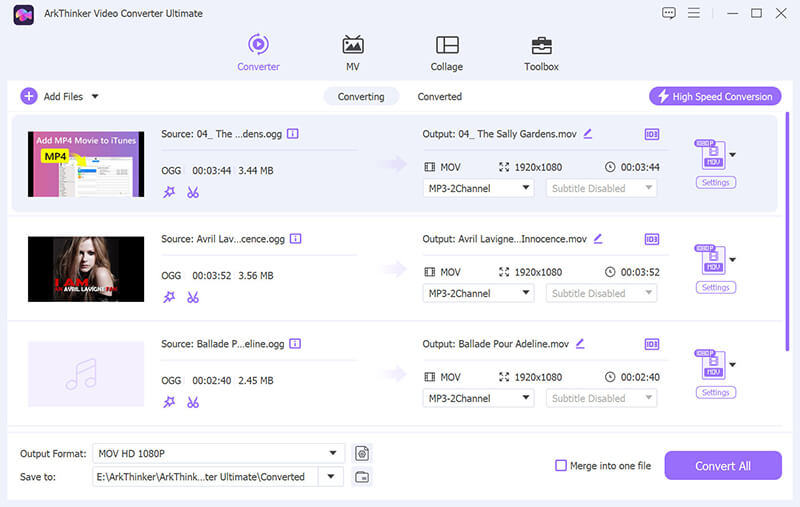Open Subtitle Disabled dropdown for Avril Lavigne
The width and height of the screenshot is (800, 507).
(601, 293)
